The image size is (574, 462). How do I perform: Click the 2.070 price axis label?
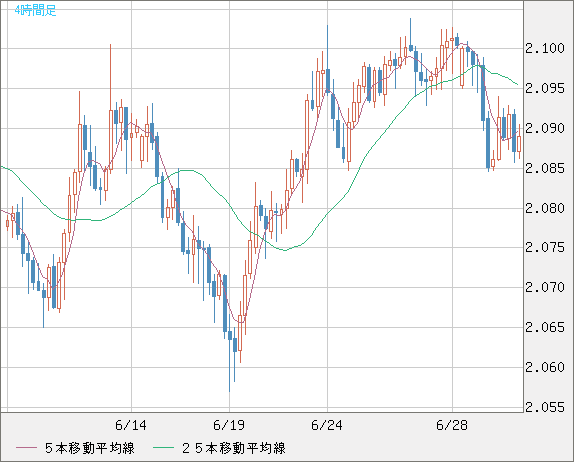(x=545, y=287)
